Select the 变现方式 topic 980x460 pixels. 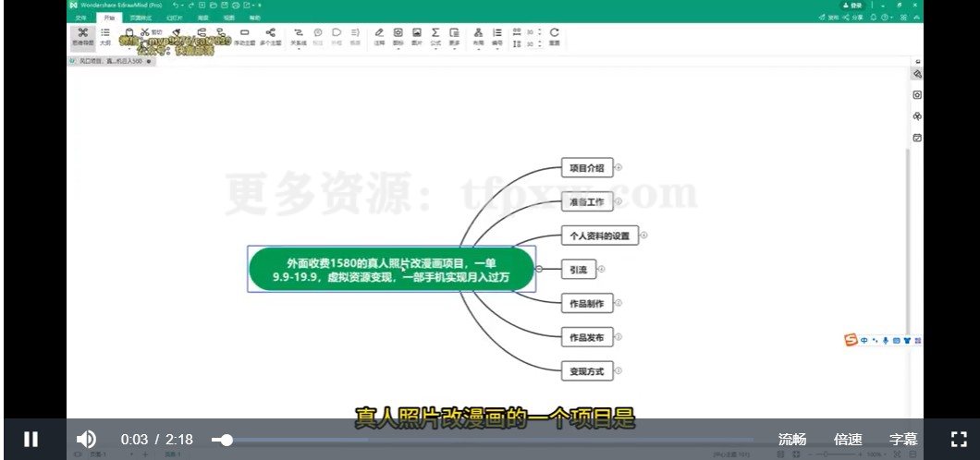tap(587, 371)
